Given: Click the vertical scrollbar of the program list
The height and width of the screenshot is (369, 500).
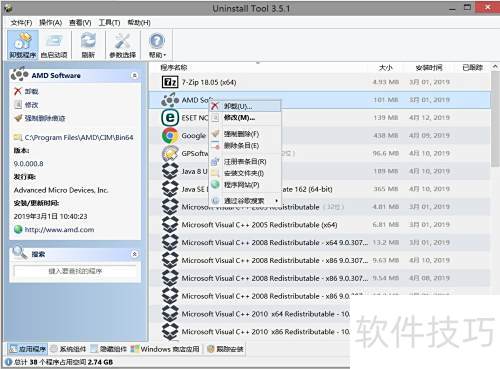Looking at the screenshot, I should coord(495,119).
